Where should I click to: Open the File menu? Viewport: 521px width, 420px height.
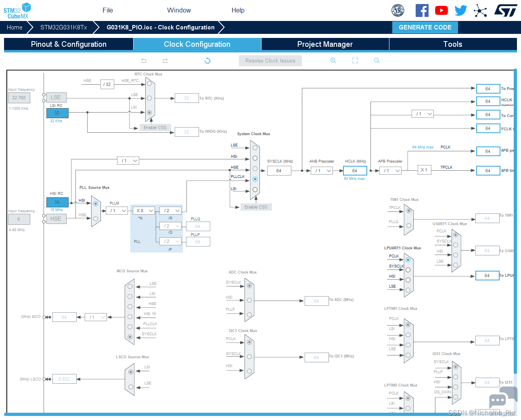(108, 10)
